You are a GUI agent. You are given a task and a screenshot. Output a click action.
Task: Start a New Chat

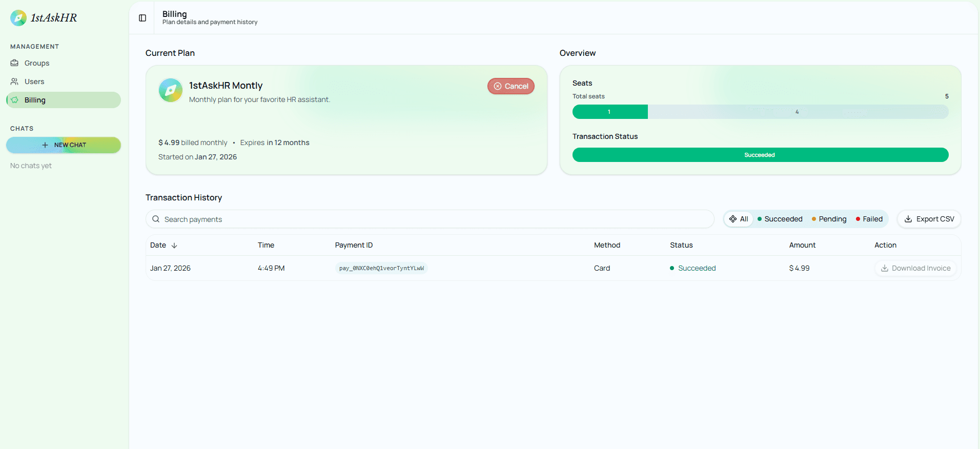pos(64,145)
